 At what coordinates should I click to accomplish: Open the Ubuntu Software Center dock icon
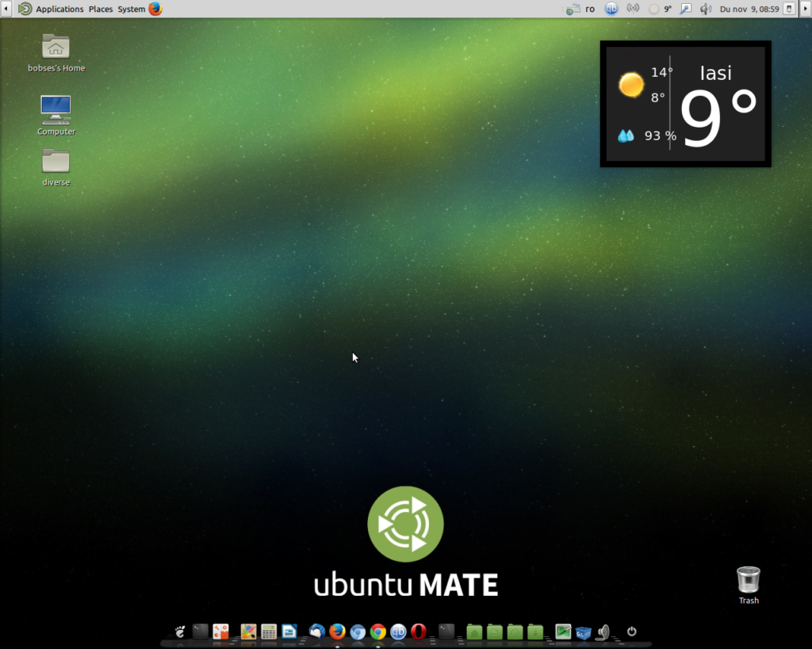220,632
